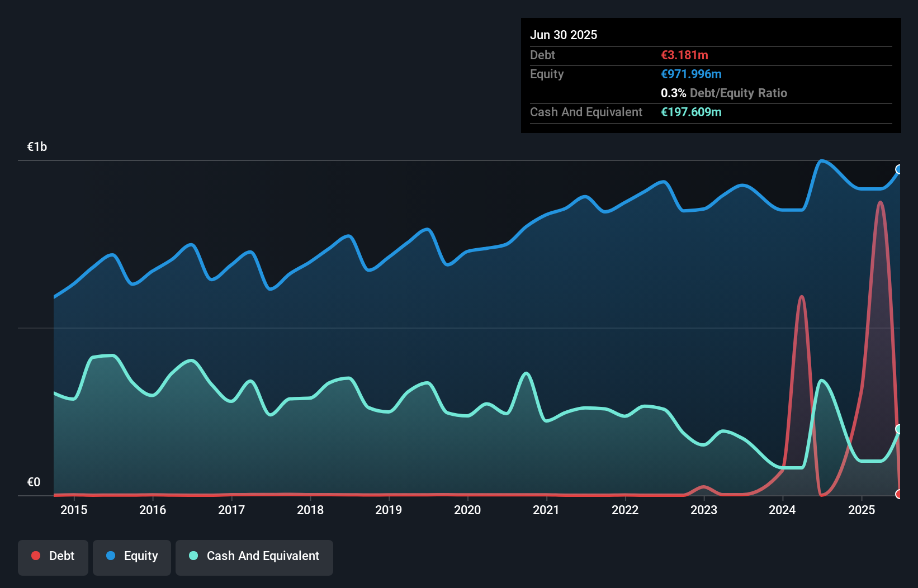918x588 pixels.
Task: Click the teal Cash And Equivalent legend dot
Action: click(193, 556)
